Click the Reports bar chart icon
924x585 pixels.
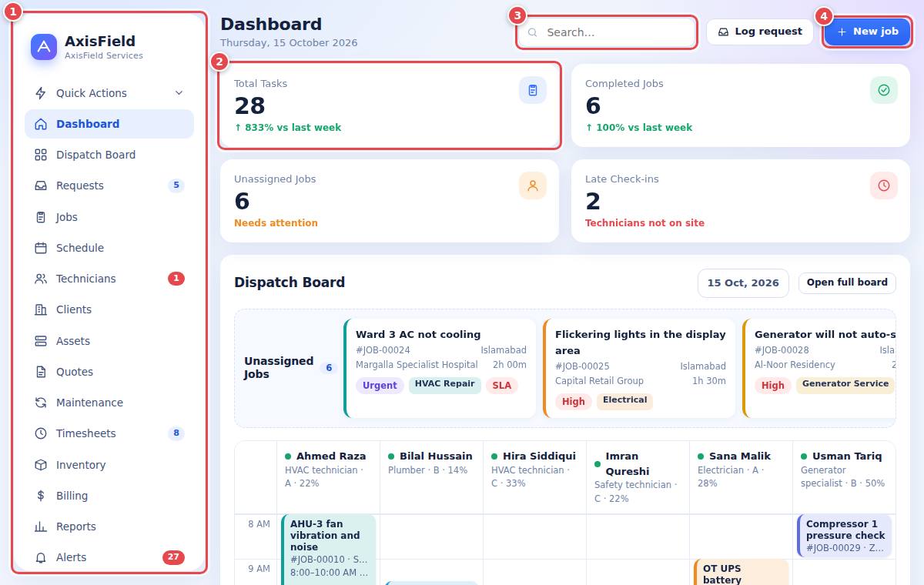pos(41,526)
